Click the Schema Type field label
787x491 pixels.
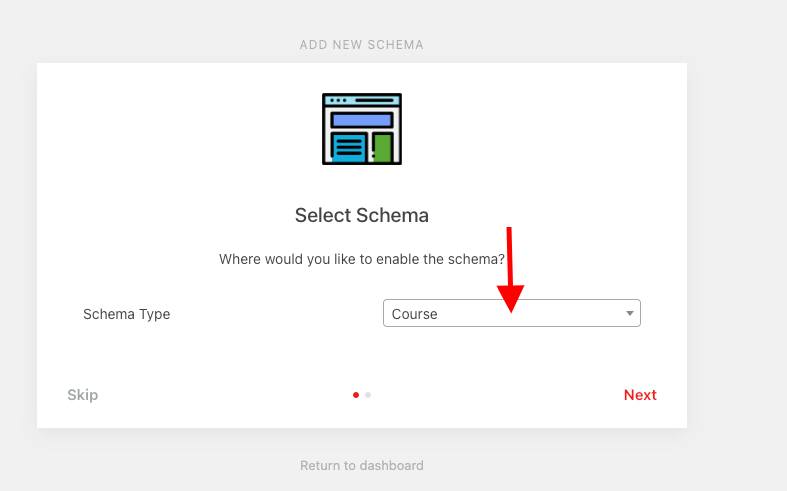point(126,314)
